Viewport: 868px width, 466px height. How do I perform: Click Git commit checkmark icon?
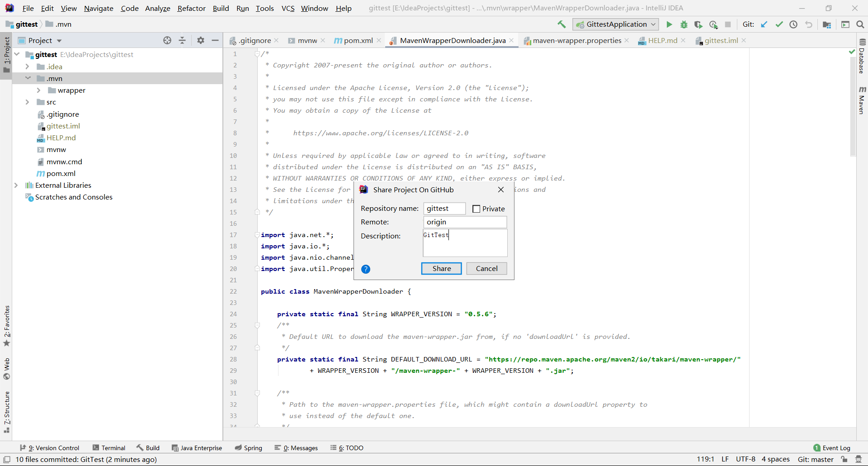pos(779,24)
